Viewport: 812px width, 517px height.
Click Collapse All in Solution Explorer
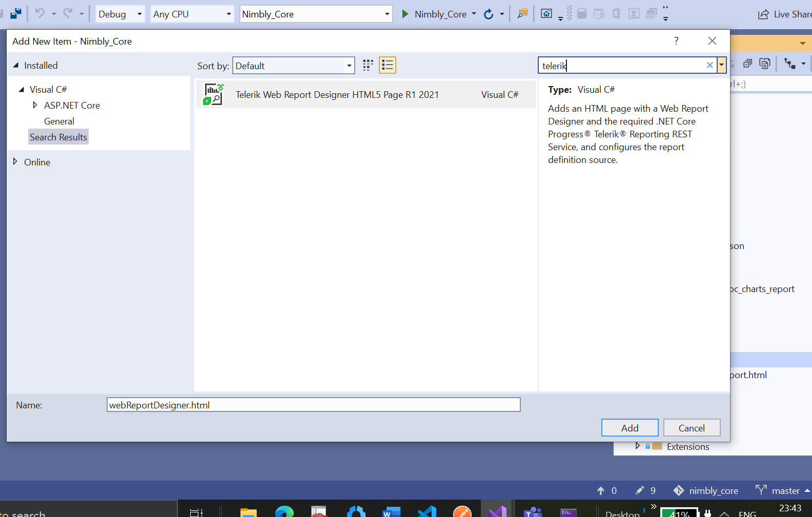(747, 64)
